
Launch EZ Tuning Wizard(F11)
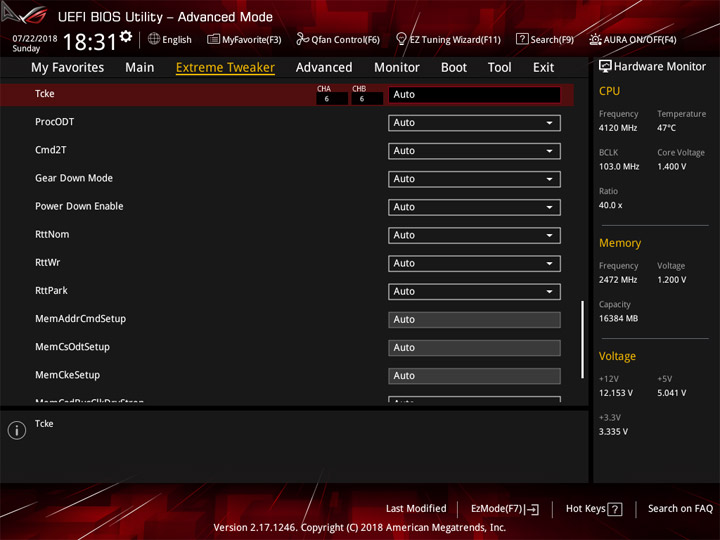click(x=448, y=39)
